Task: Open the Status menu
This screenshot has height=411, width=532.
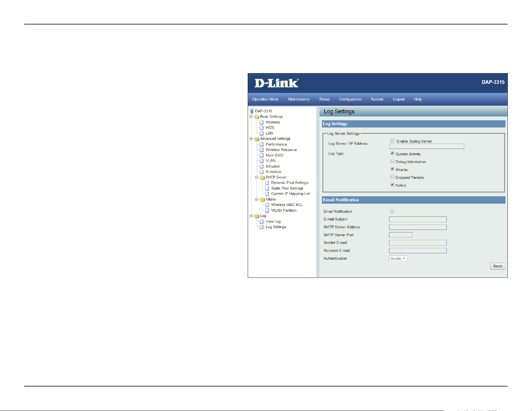Action: (x=324, y=99)
